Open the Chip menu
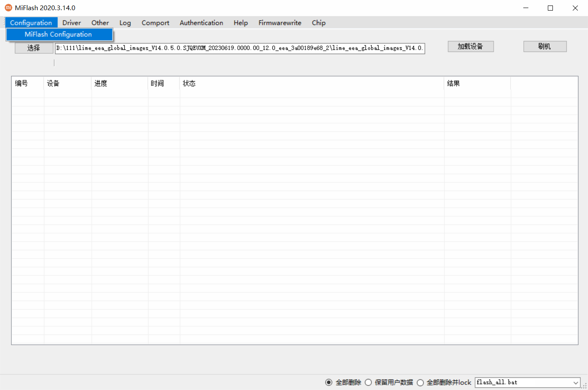Viewport: 588px width, 390px height. pos(319,23)
